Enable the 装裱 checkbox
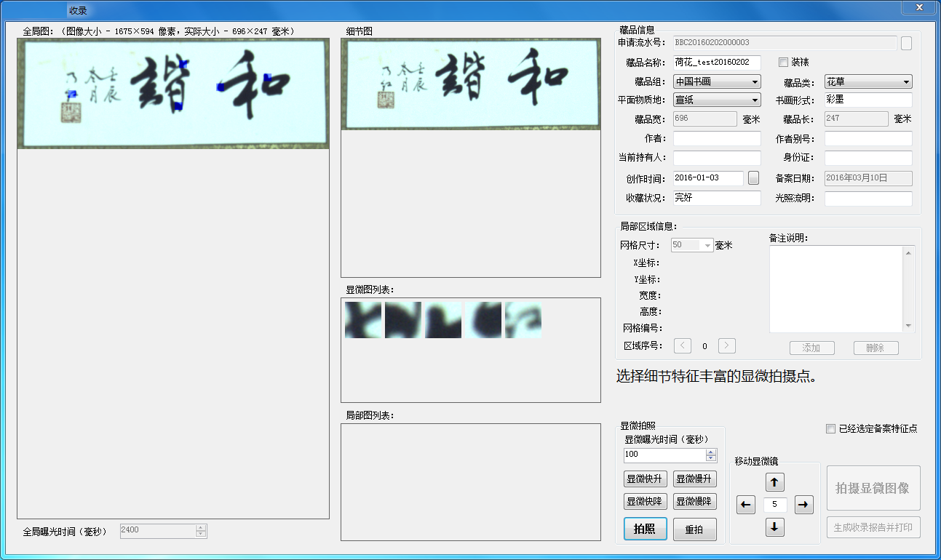The width and height of the screenshot is (941, 560). (x=784, y=63)
